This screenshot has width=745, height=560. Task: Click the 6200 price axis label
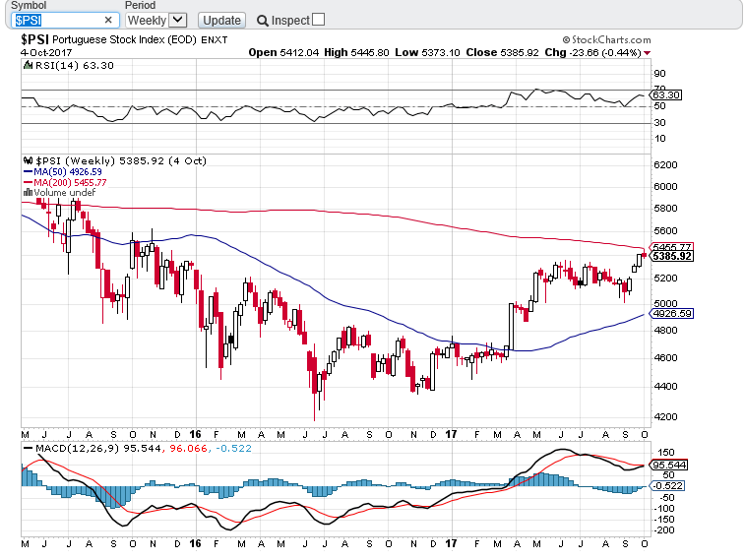[x=665, y=164]
